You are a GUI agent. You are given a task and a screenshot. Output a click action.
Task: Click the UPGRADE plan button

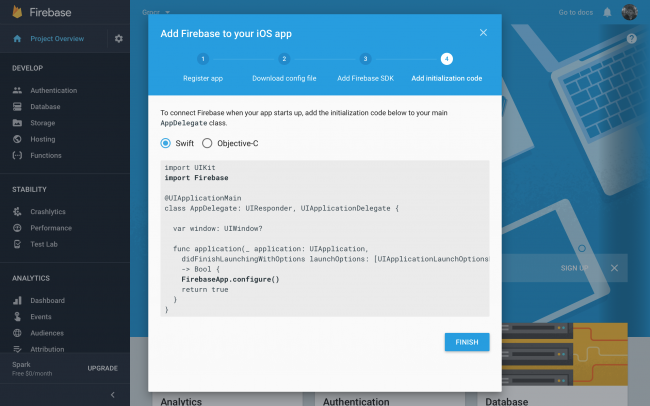pos(102,368)
